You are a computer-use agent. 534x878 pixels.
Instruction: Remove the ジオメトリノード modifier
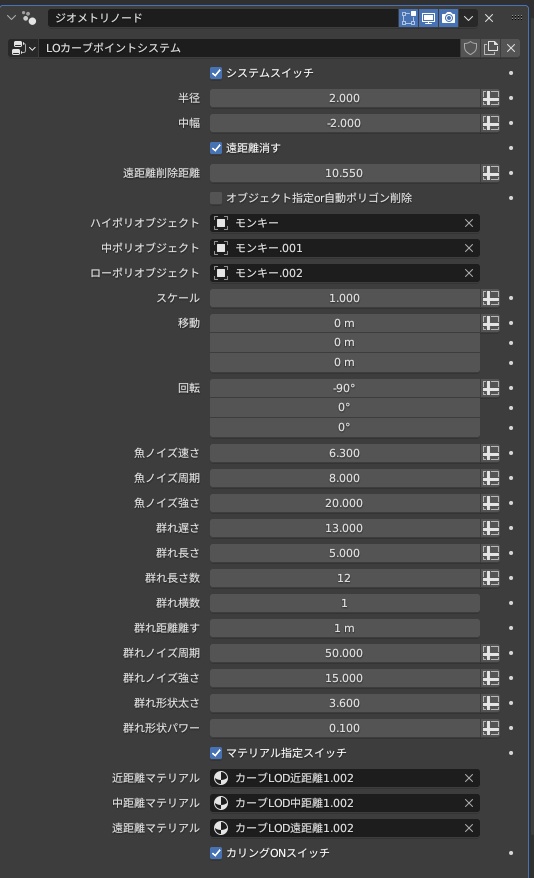(x=489, y=18)
